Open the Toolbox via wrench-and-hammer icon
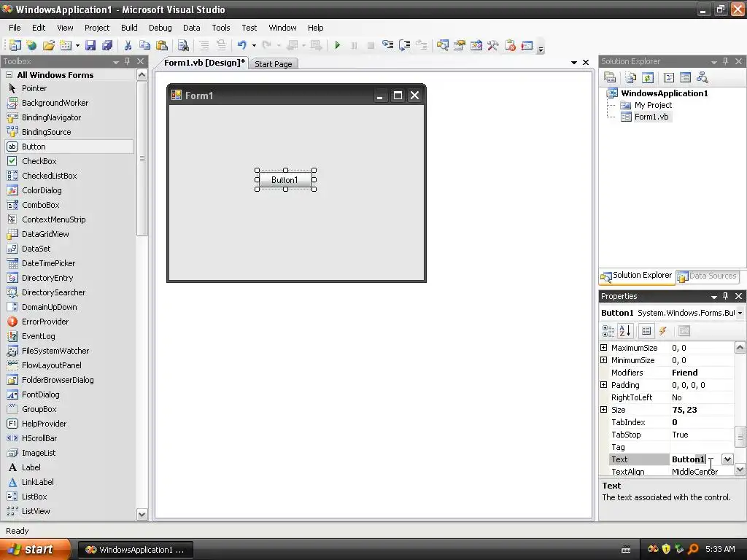 tap(492, 45)
